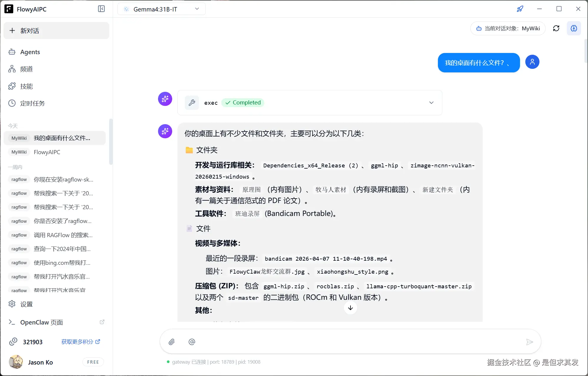Open the 设置 settings item

26,304
